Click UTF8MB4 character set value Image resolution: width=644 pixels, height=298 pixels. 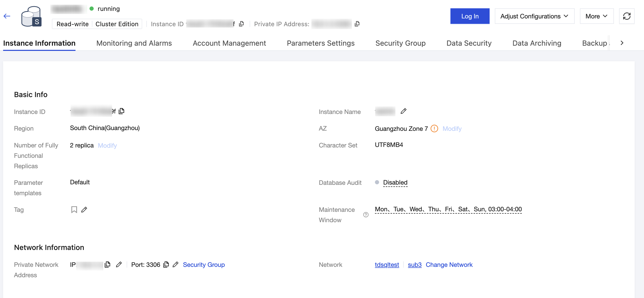(x=389, y=145)
